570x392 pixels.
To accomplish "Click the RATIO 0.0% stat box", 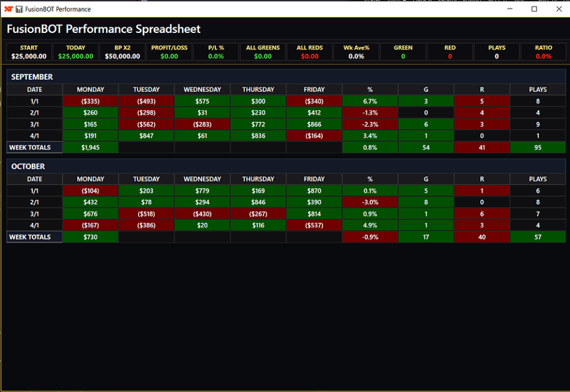I will (543, 52).
